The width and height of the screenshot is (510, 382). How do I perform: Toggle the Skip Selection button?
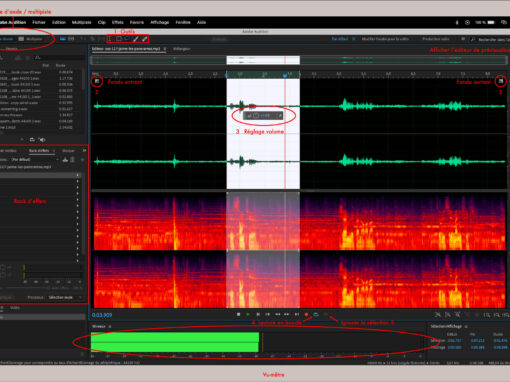pyautogui.click(x=326, y=314)
